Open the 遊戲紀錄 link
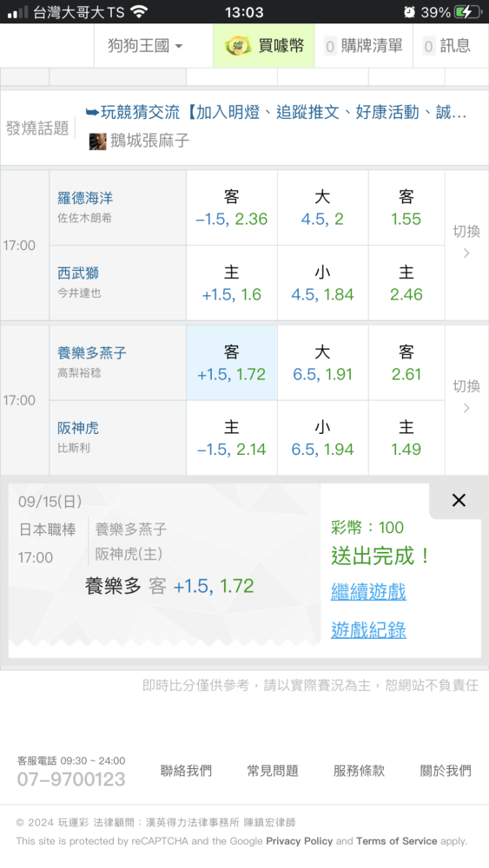489x868 pixels. [368, 630]
